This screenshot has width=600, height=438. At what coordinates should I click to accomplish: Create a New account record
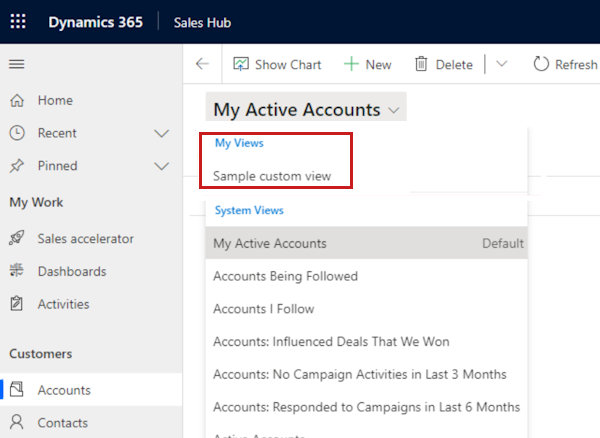(x=367, y=64)
